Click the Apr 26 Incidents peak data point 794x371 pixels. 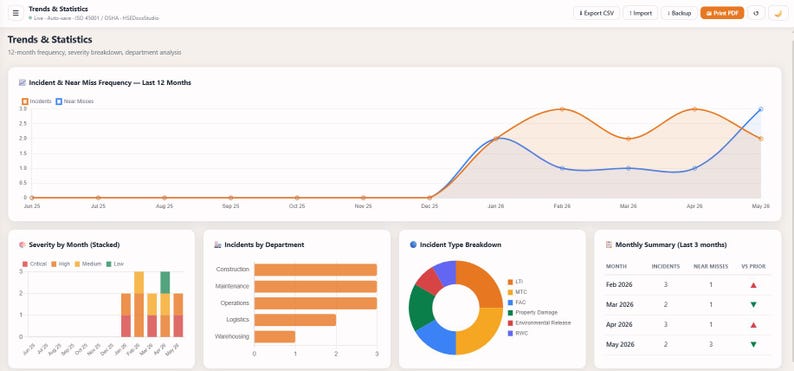(x=695, y=109)
